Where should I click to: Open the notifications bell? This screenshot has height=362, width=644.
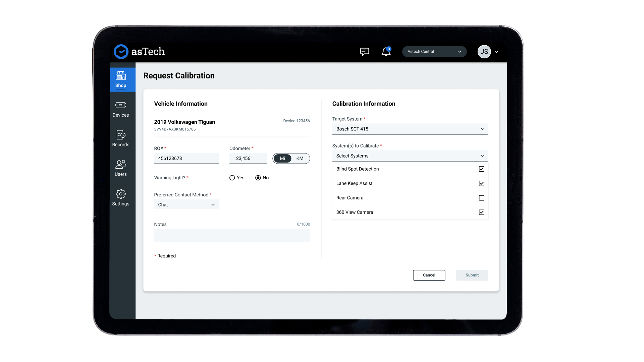click(386, 52)
